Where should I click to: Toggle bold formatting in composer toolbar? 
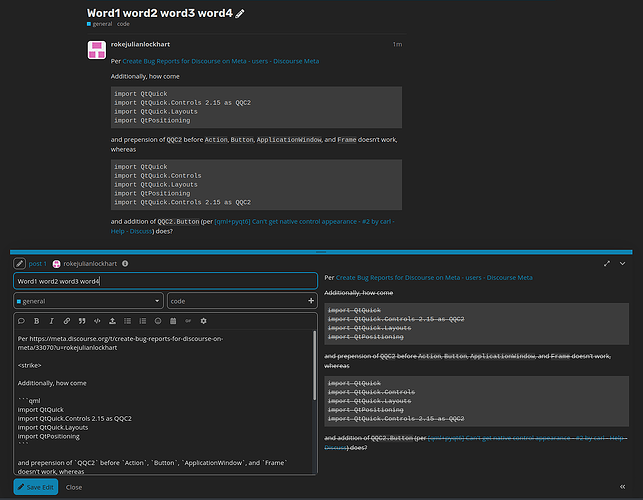click(x=36, y=321)
